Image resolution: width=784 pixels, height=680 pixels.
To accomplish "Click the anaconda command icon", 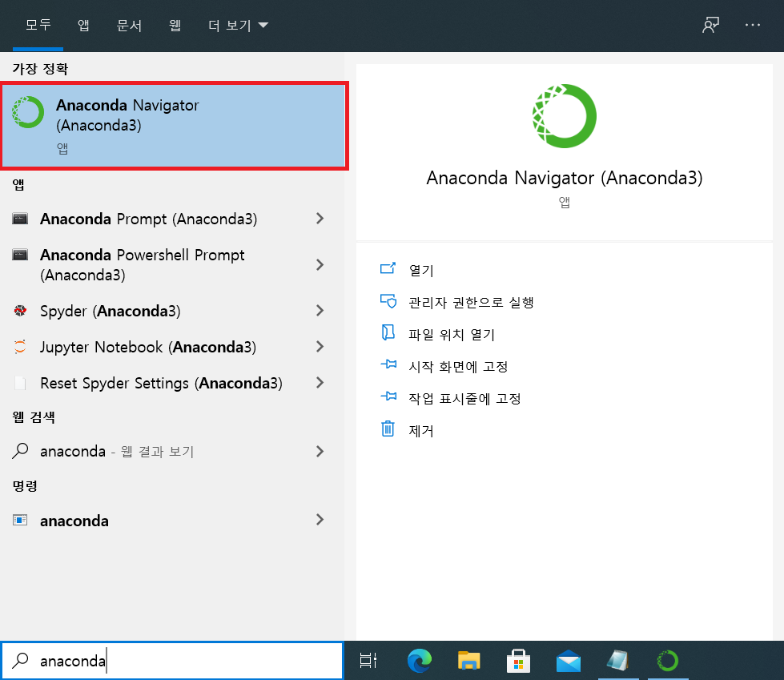I will 20,520.
